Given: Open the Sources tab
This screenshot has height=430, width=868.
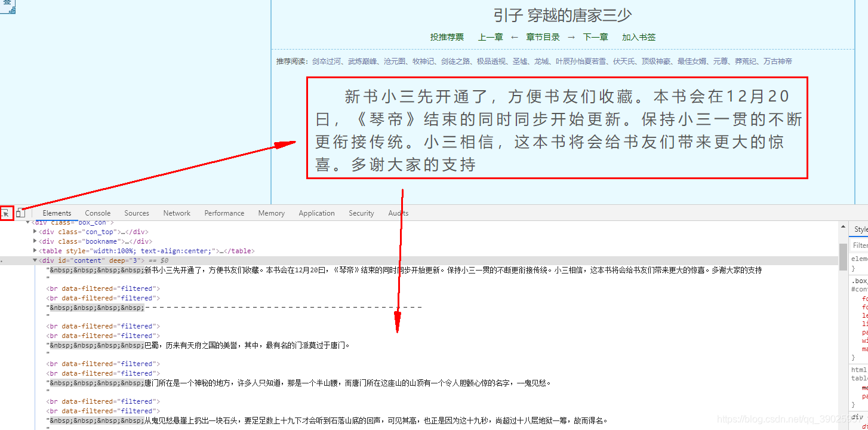Looking at the screenshot, I should [x=137, y=213].
